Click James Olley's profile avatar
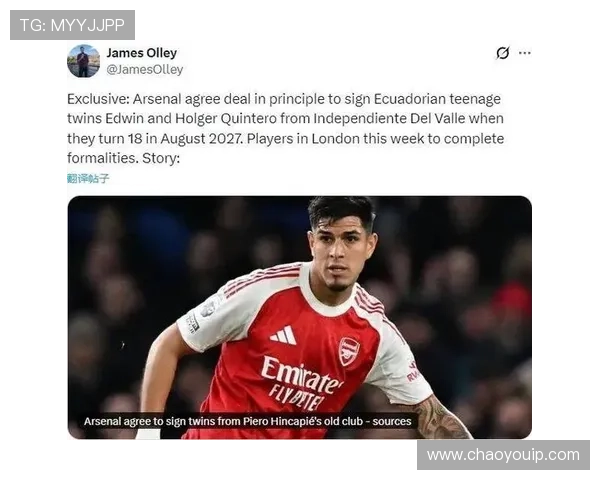This screenshot has width=600, height=480. (83, 61)
